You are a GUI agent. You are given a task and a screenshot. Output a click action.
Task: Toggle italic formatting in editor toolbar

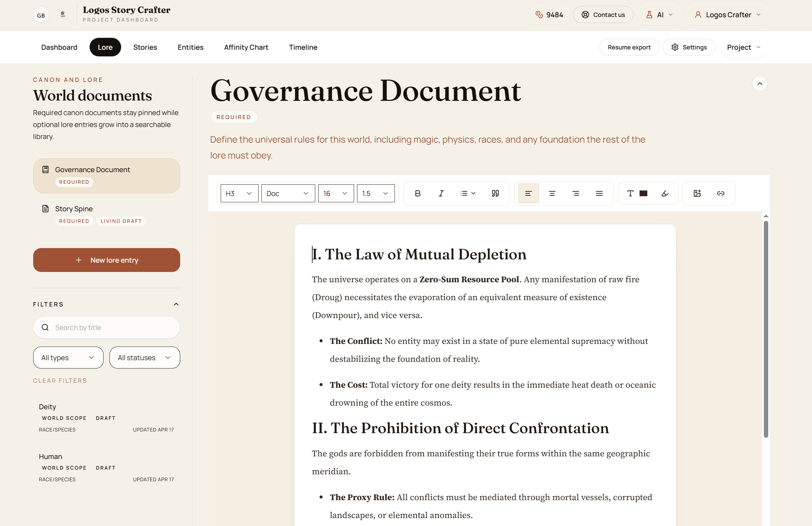441,193
